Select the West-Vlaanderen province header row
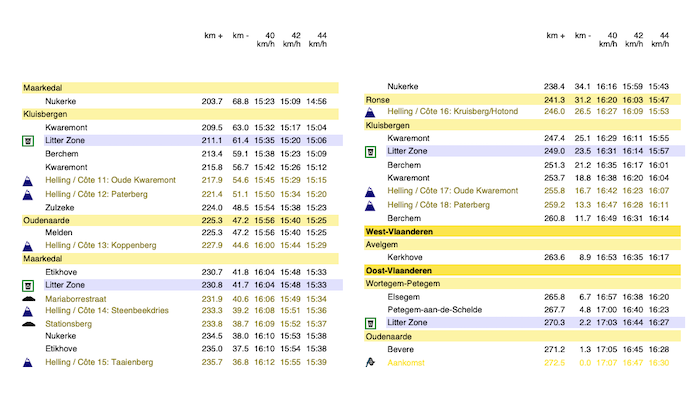The image size is (700, 394). 522,231
